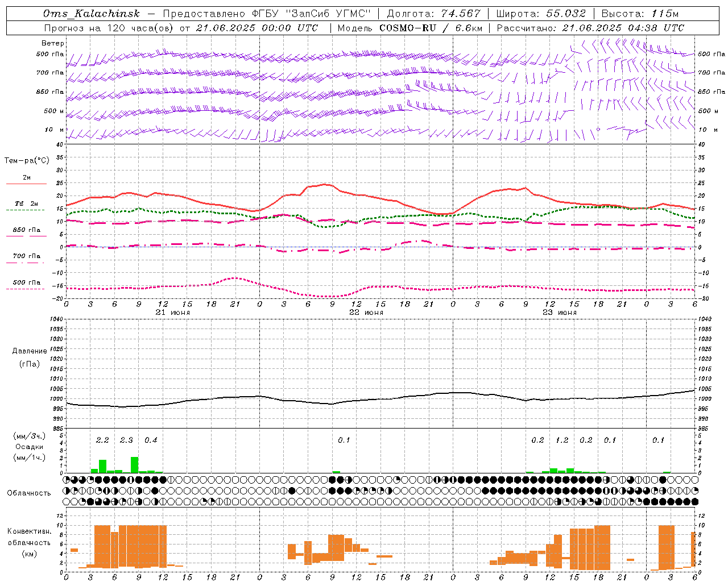Click the '0.4' three-hour precipitation value
This screenshot has height=582, width=728.
pos(151,440)
